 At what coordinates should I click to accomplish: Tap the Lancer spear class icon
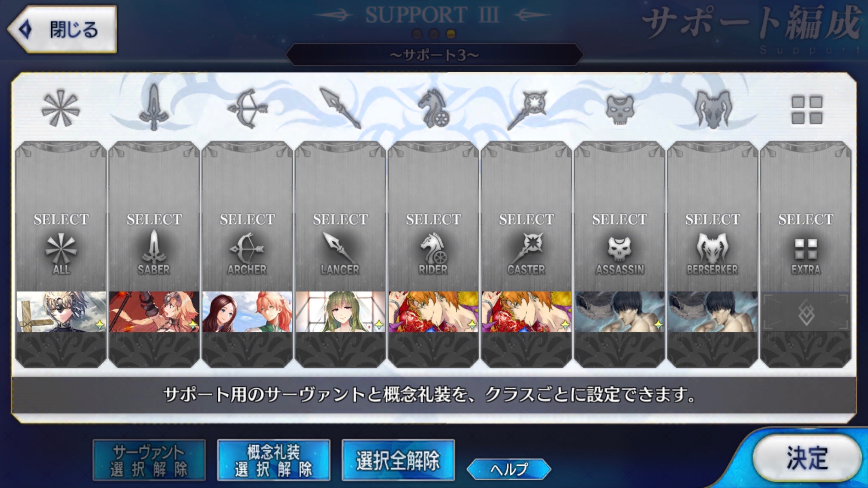click(x=340, y=108)
